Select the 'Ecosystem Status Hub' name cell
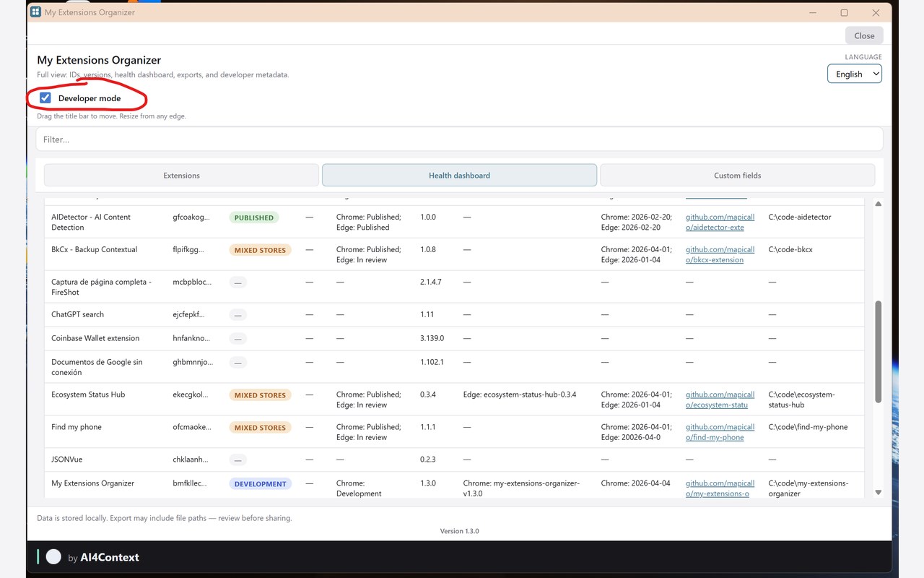Screen dimensions: 924x578 88,394
